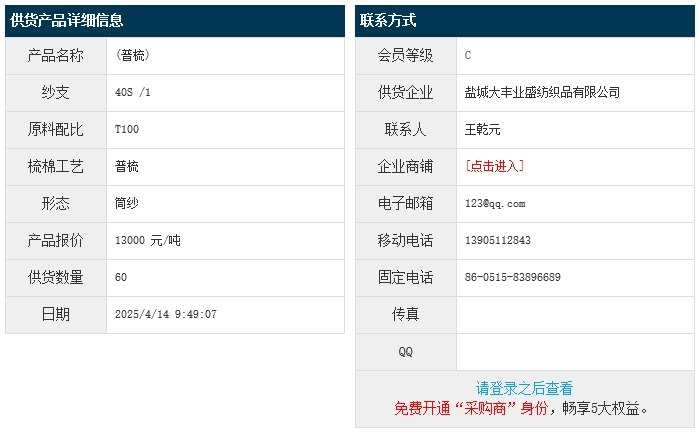Select the company name 盐城大丰业盛纺织品有限公司

click(542, 92)
